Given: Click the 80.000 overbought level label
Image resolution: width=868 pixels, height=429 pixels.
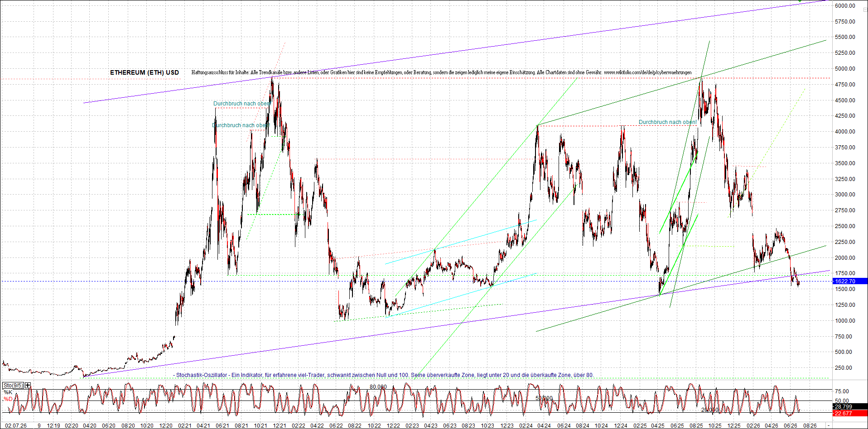Looking at the screenshot, I should (x=378, y=387).
